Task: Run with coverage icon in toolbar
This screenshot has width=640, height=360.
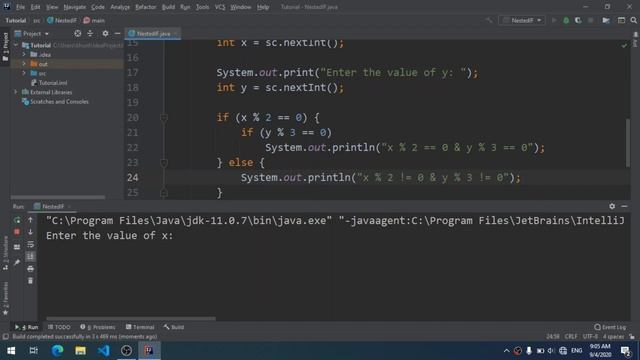Action: 578,20
